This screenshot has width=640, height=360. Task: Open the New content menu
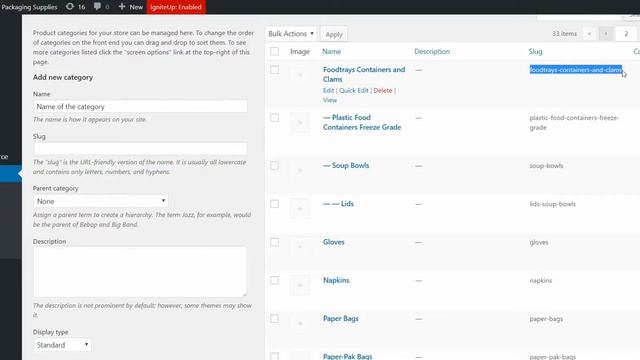(131, 7)
